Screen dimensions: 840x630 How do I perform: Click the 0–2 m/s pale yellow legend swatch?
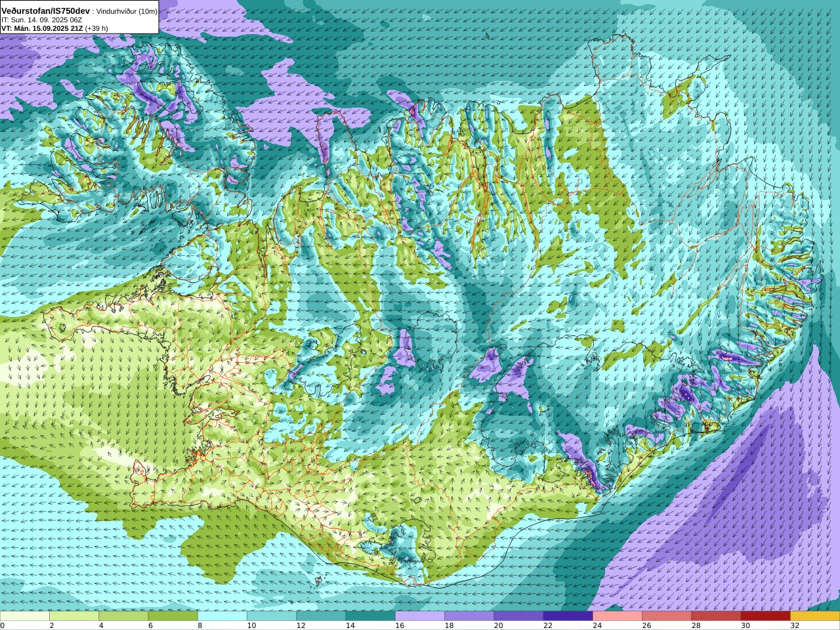[x=25, y=616]
